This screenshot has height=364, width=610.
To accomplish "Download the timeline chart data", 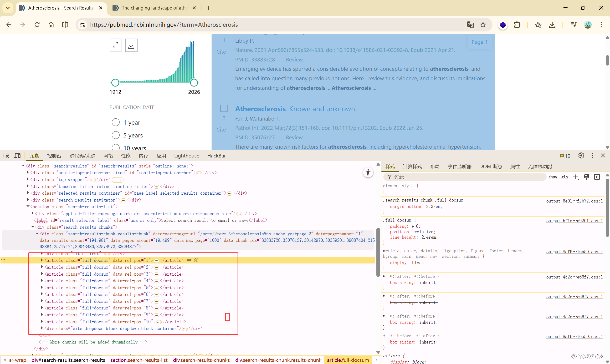I will pos(131,45).
